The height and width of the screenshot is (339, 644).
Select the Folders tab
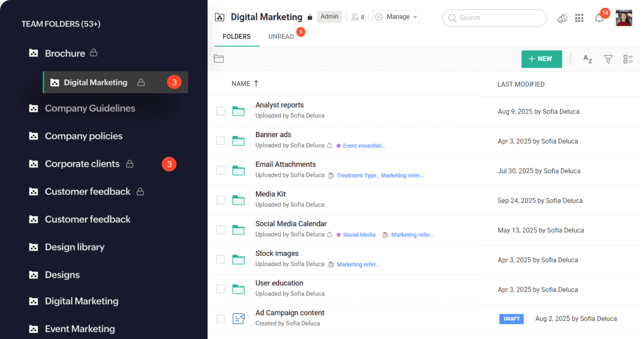[x=237, y=36]
